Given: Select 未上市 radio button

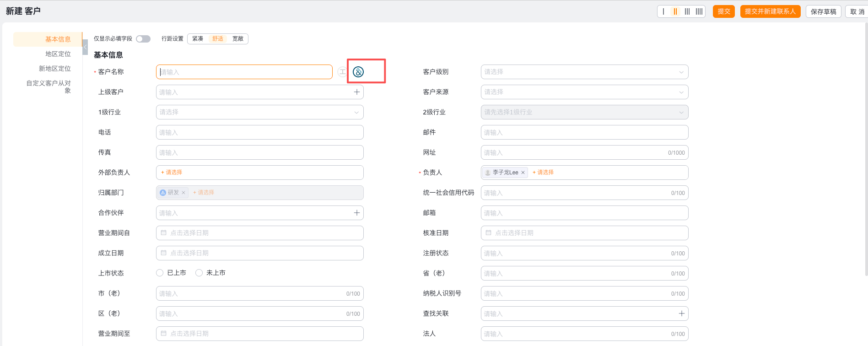Looking at the screenshot, I should tap(199, 273).
